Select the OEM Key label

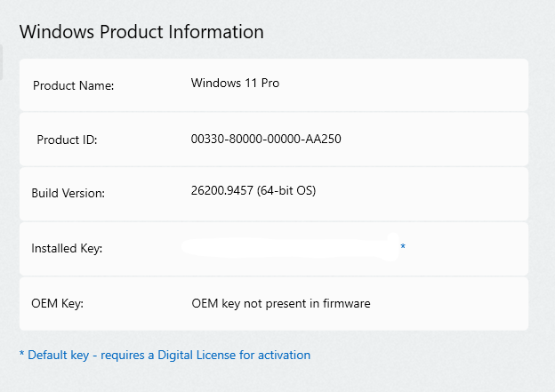(x=57, y=303)
